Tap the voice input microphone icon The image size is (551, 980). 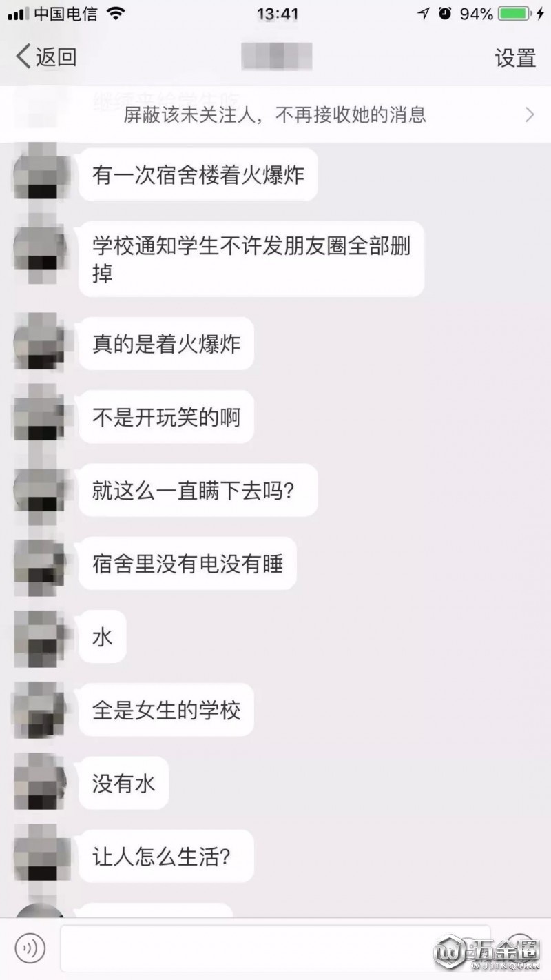30,949
